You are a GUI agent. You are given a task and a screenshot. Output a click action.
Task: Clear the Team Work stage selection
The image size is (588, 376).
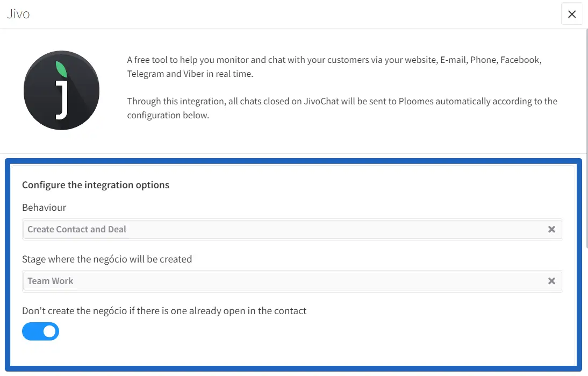pos(551,281)
